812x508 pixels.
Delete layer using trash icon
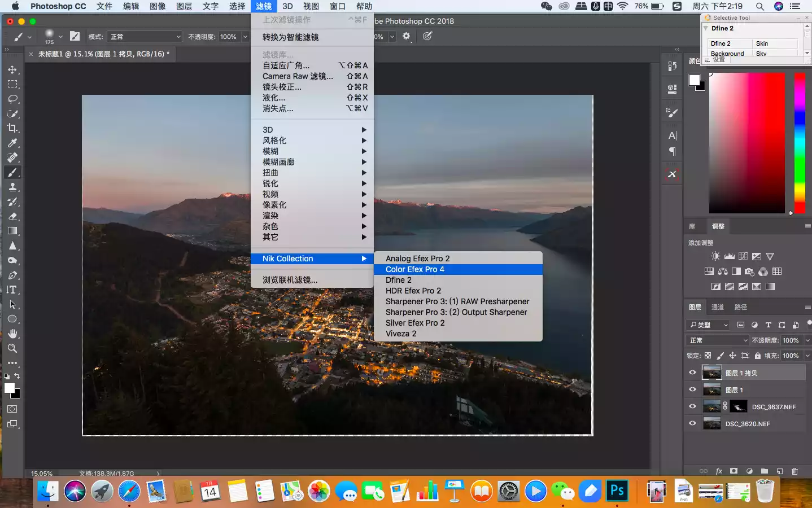click(794, 471)
